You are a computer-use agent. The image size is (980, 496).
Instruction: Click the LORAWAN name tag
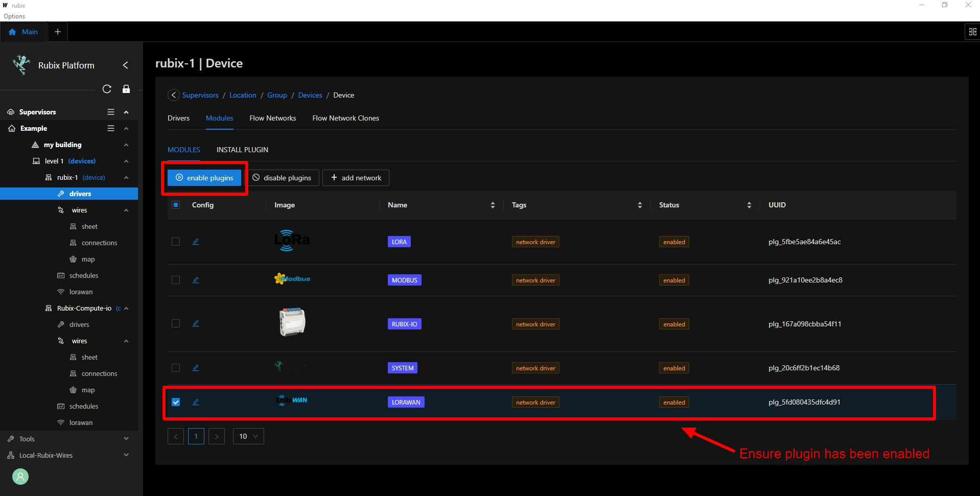coord(406,402)
